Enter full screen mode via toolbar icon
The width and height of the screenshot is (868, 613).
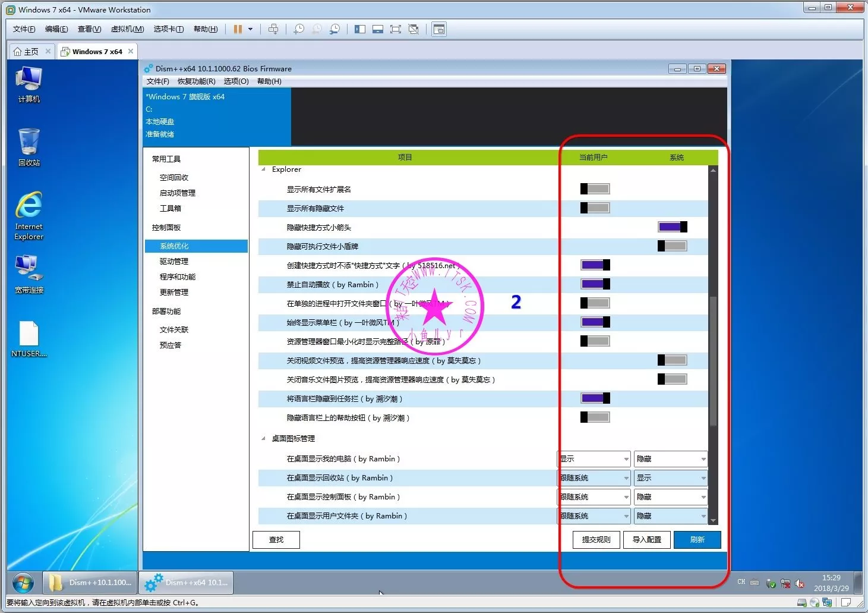point(396,29)
